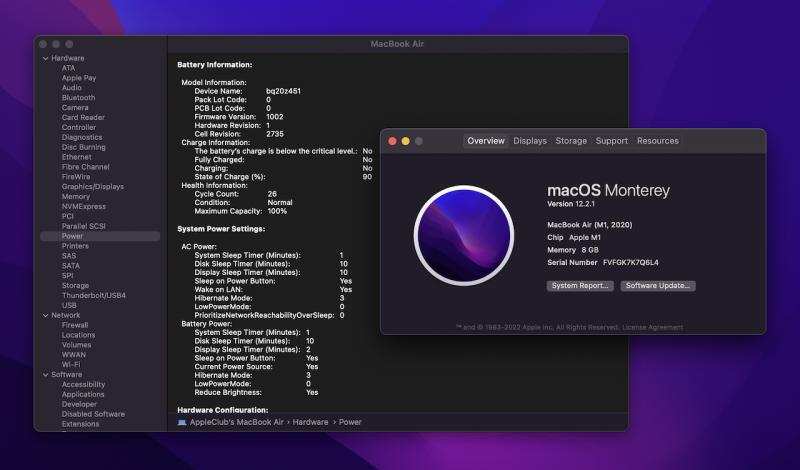Open the Resources tab

(658, 141)
